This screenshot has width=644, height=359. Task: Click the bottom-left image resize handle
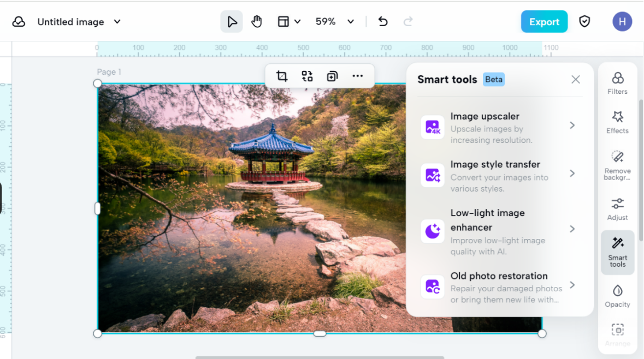click(97, 333)
